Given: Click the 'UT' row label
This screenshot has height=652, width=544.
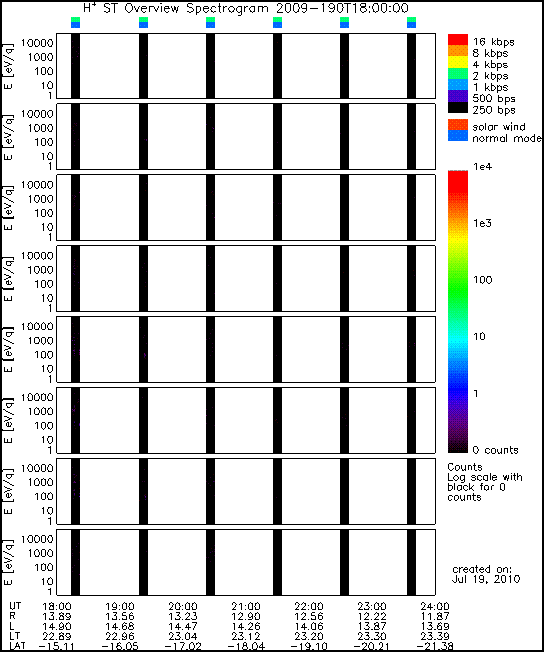Looking at the screenshot, I should tap(15, 606).
